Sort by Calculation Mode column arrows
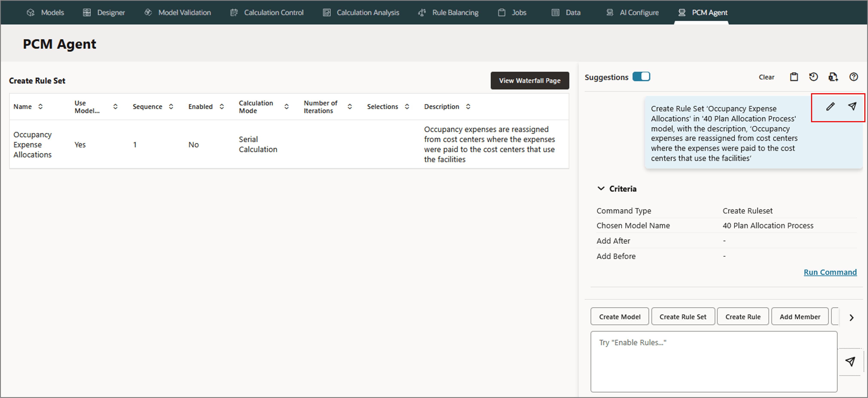Screen dimensions: 868x398 [x=286, y=107]
